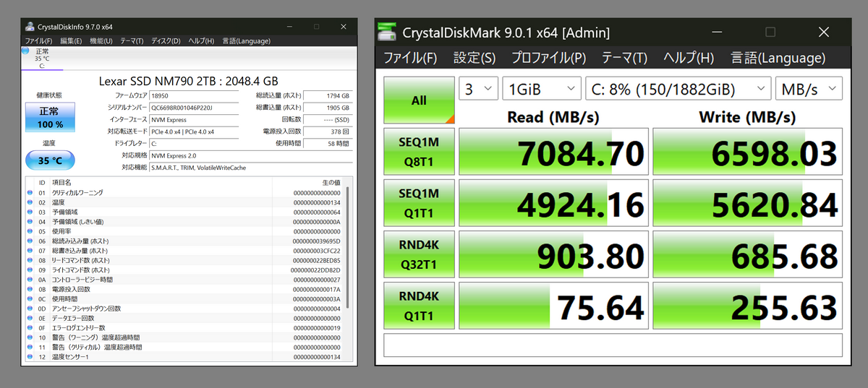Click the SEQ1M Q8T1 read result 7084.70
This screenshot has width=868, height=388.
(x=553, y=152)
